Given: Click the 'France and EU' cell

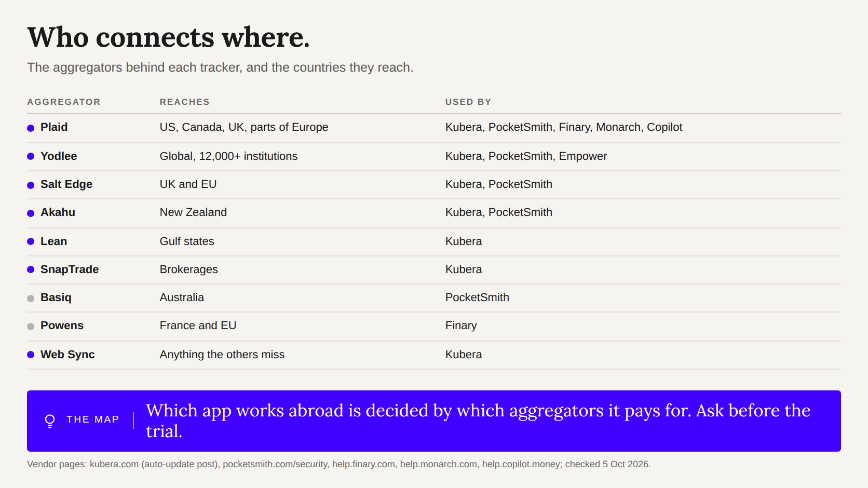Looking at the screenshot, I should [198, 326].
